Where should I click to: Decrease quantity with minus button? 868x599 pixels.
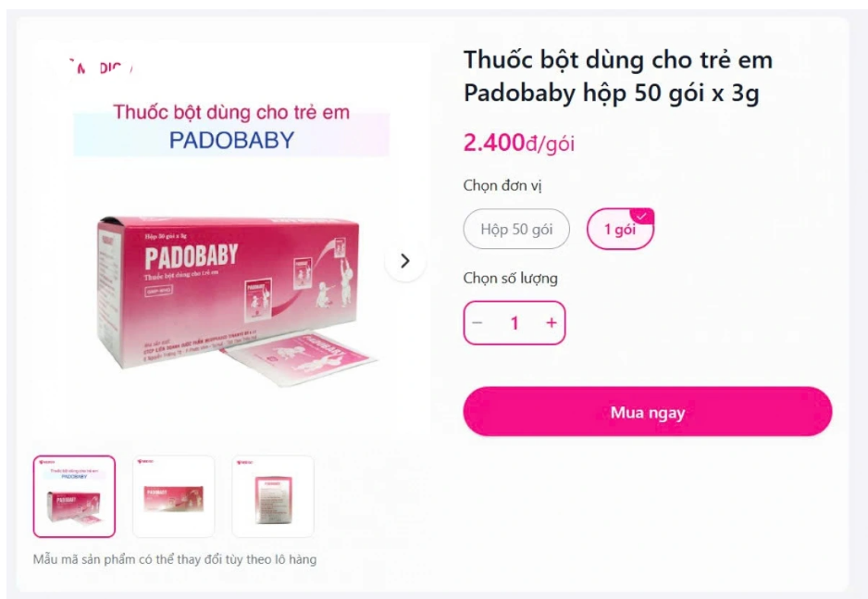point(477,323)
